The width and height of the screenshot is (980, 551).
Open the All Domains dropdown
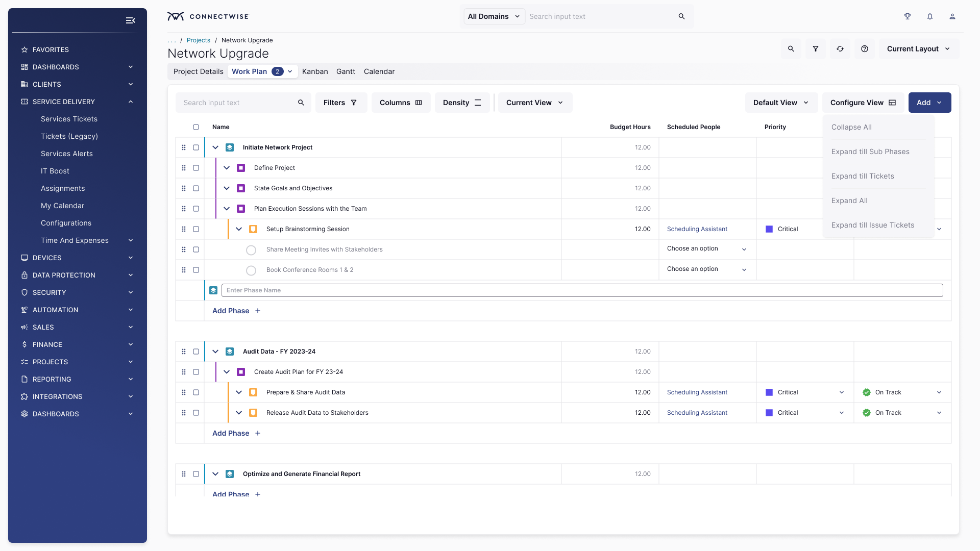click(494, 16)
